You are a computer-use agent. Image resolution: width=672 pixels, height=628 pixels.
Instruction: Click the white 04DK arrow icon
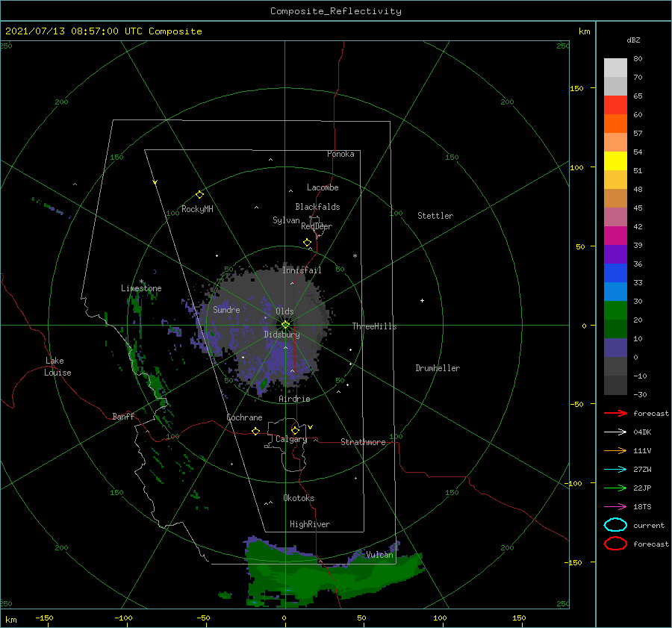(615, 432)
